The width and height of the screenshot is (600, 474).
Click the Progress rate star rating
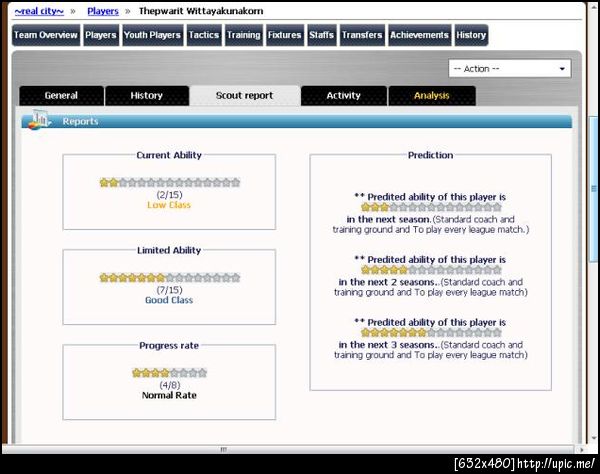tap(170, 373)
